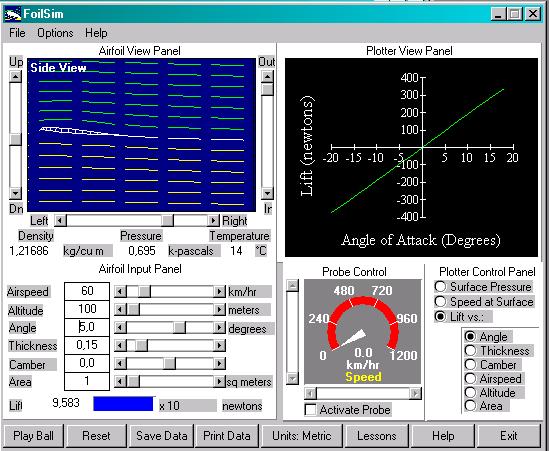The image size is (549, 451).
Task: Click the Airspeed value field showing 60
Action: (x=87, y=291)
